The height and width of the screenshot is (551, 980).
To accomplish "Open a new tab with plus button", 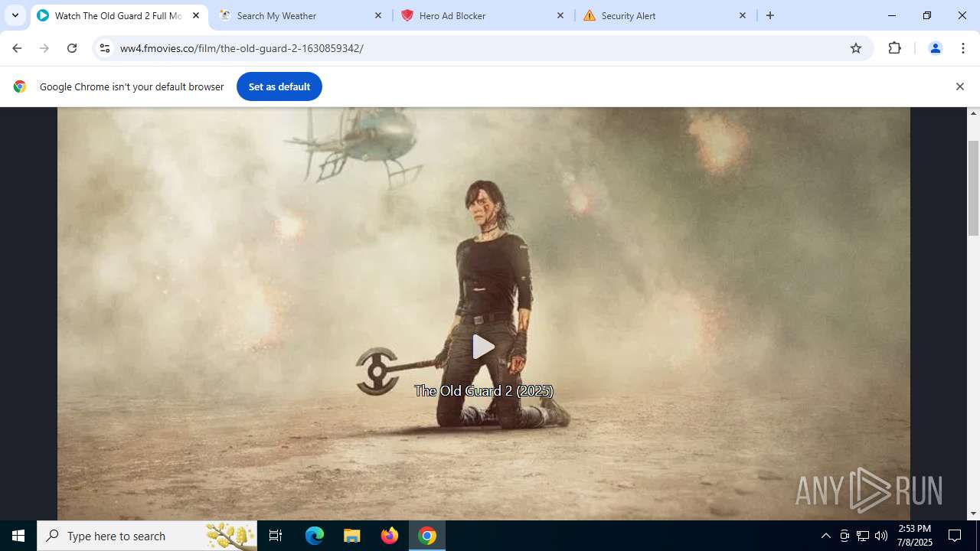I will (x=770, y=15).
